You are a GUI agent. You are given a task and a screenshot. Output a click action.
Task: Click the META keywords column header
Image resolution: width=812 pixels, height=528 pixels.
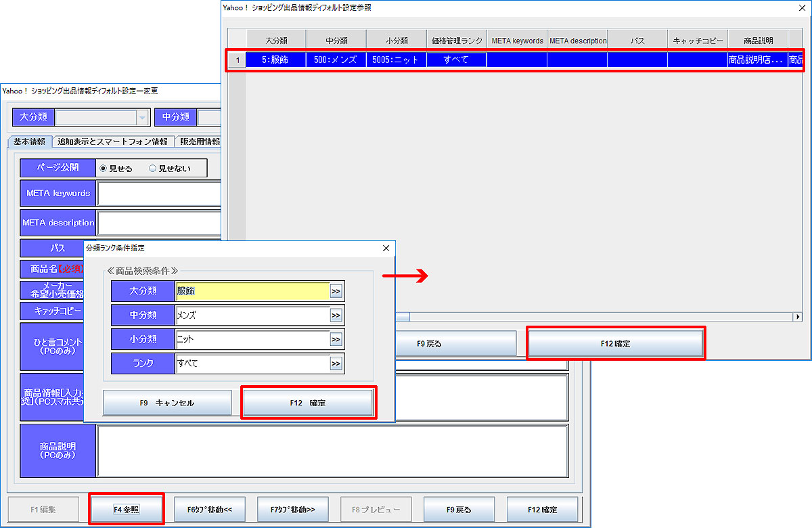point(517,41)
